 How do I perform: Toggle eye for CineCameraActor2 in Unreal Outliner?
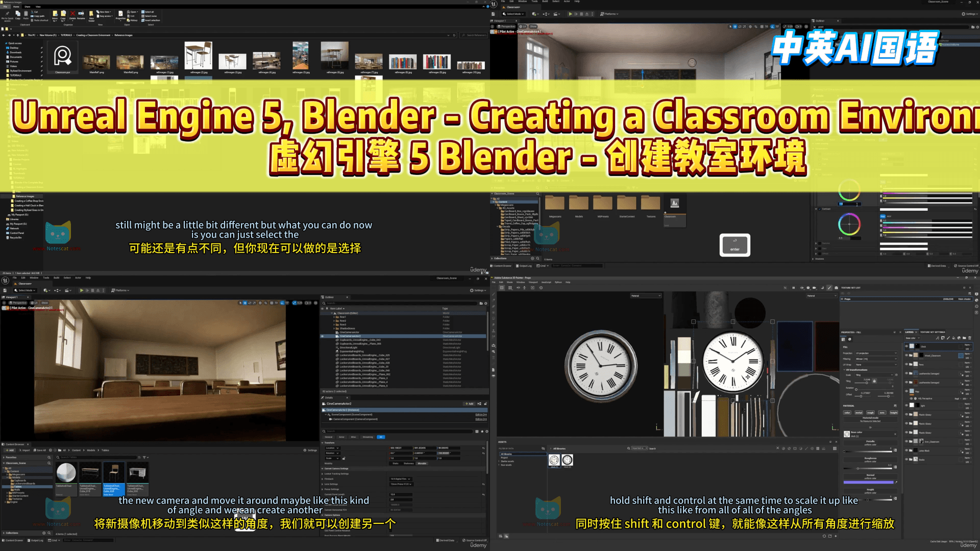click(322, 336)
